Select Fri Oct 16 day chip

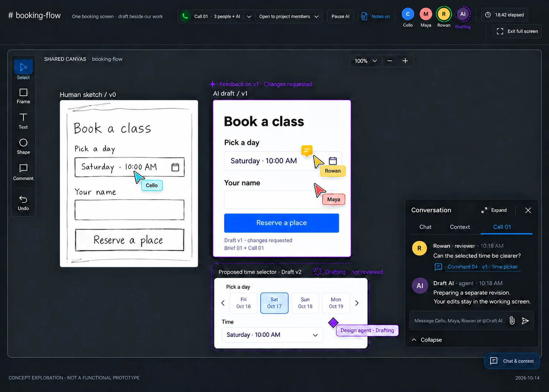243,303
